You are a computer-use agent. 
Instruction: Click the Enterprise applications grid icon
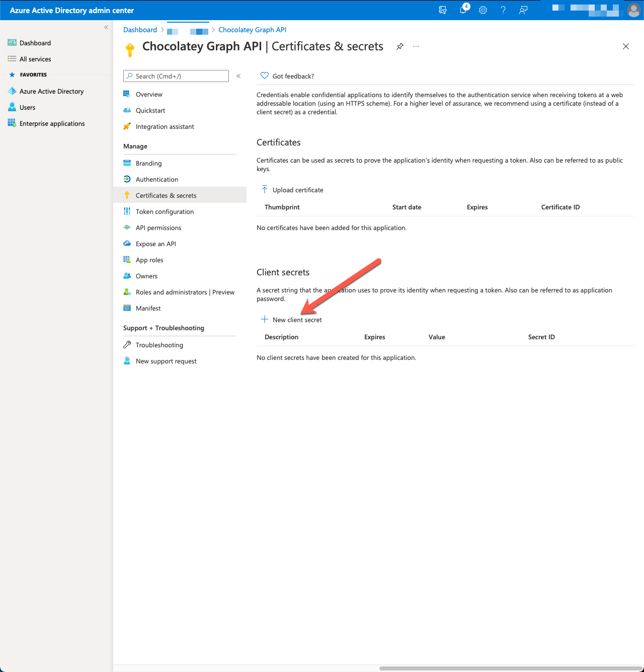click(12, 123)
